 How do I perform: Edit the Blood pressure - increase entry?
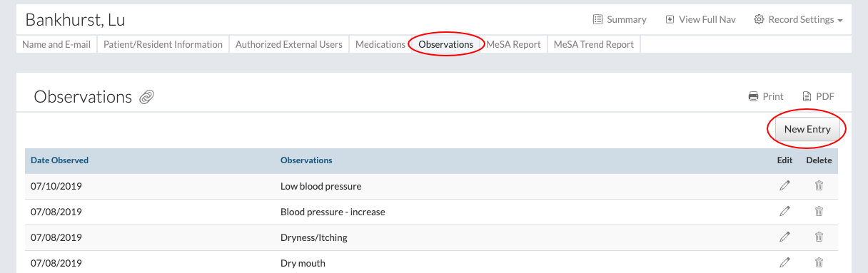[x=784, y=212]
